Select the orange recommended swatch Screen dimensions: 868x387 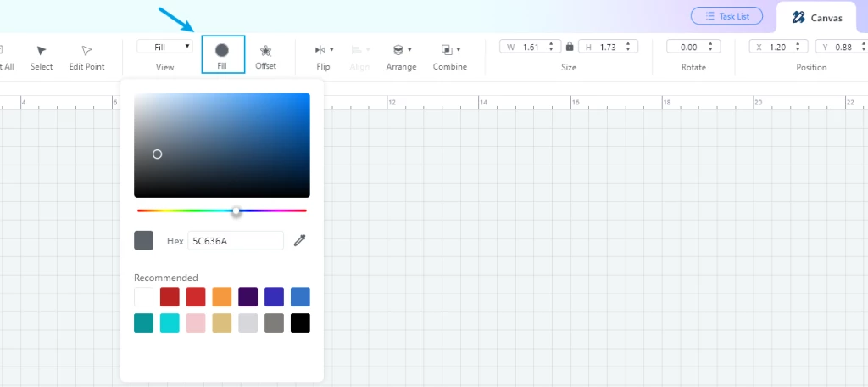(x=222, y=297)
